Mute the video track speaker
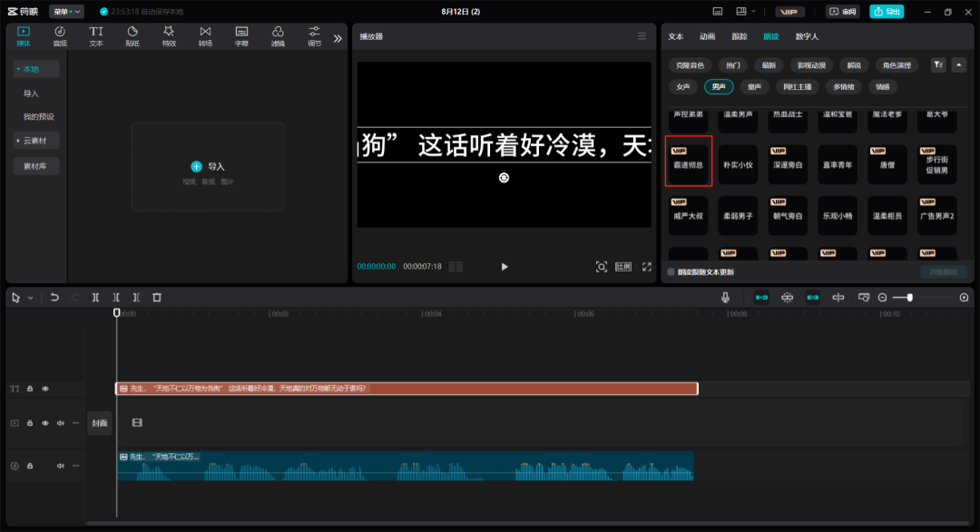The width and height of the screenshot is (980, 532). click(x=61, y=423)
